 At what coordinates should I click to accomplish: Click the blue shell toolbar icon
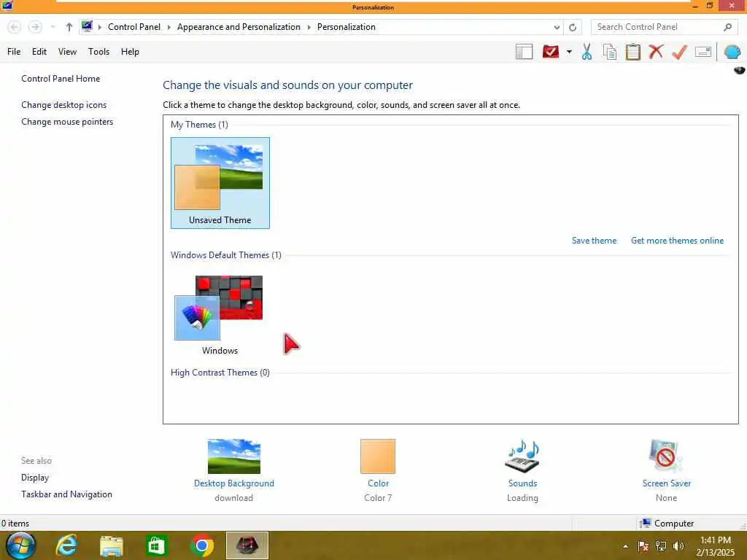click(732, 52)
